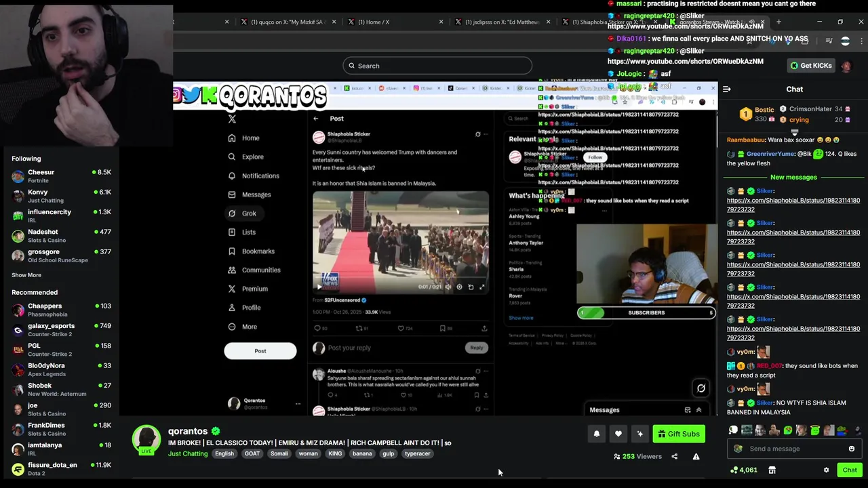The width and height of the screenshot is (868, 488).
Task: Open Konvy channel in Following
Action: pyautogui.click(x=60, y=196)
